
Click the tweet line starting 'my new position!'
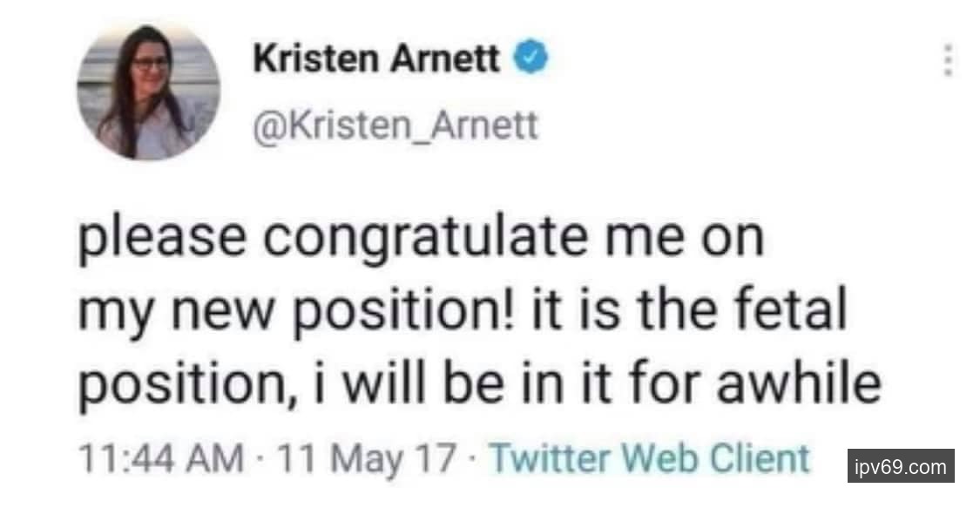(462, 310)
